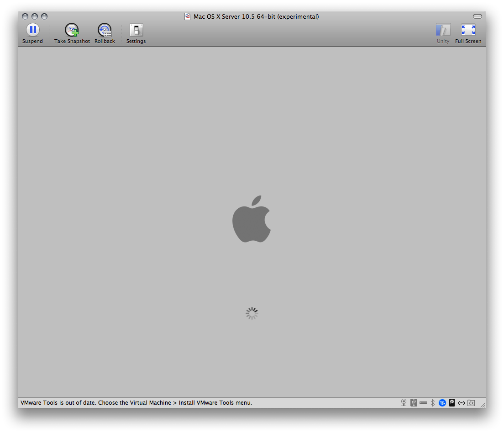This screenshot has width=504, height=433.
Task: Zoom the virtual machine window
Action: point(44,16)
